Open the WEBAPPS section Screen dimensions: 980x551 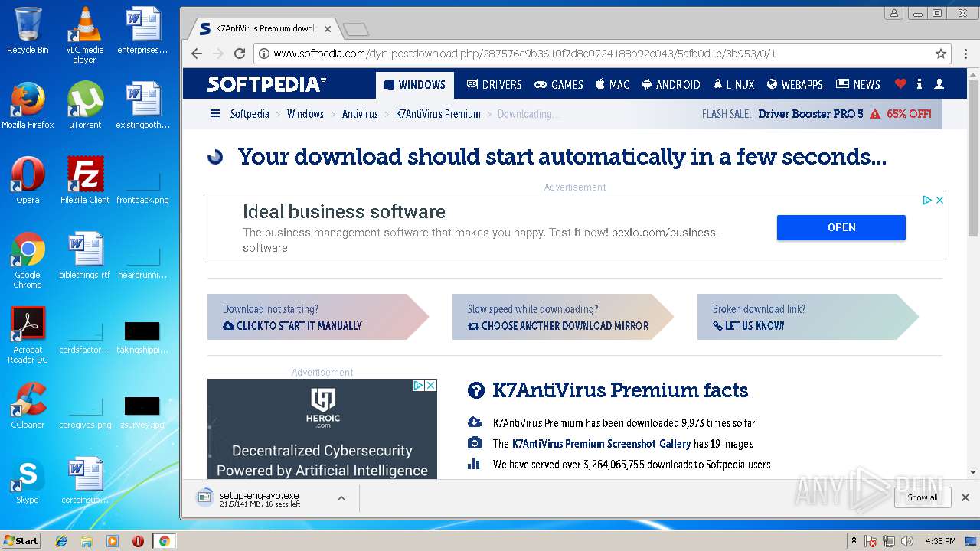click(x=795, y=84)
